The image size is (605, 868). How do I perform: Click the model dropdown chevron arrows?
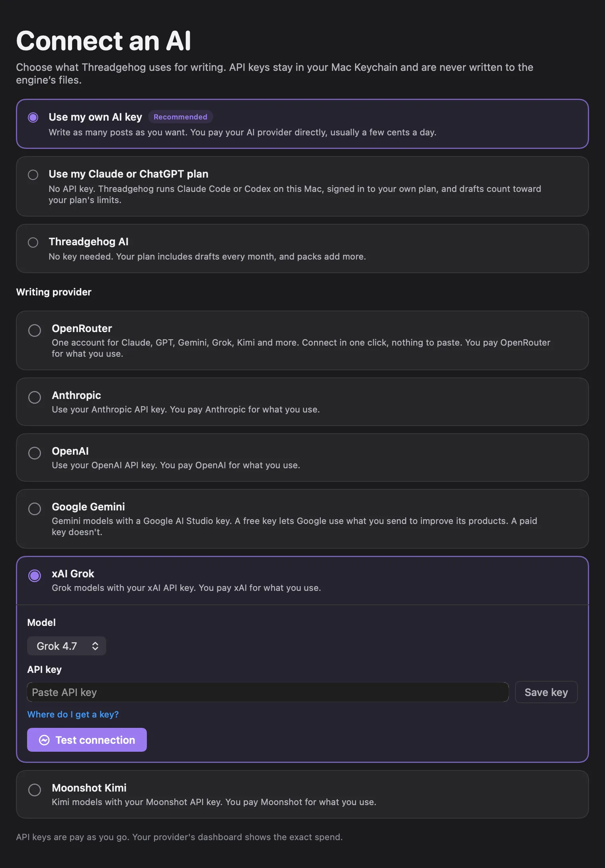(x=95, y=646)
